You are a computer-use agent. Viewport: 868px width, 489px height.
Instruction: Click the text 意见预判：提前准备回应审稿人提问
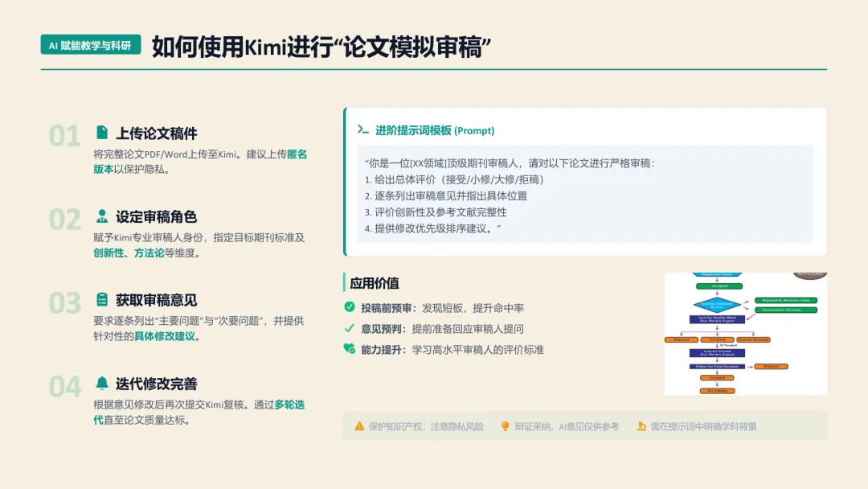click(x=442, y=329)
